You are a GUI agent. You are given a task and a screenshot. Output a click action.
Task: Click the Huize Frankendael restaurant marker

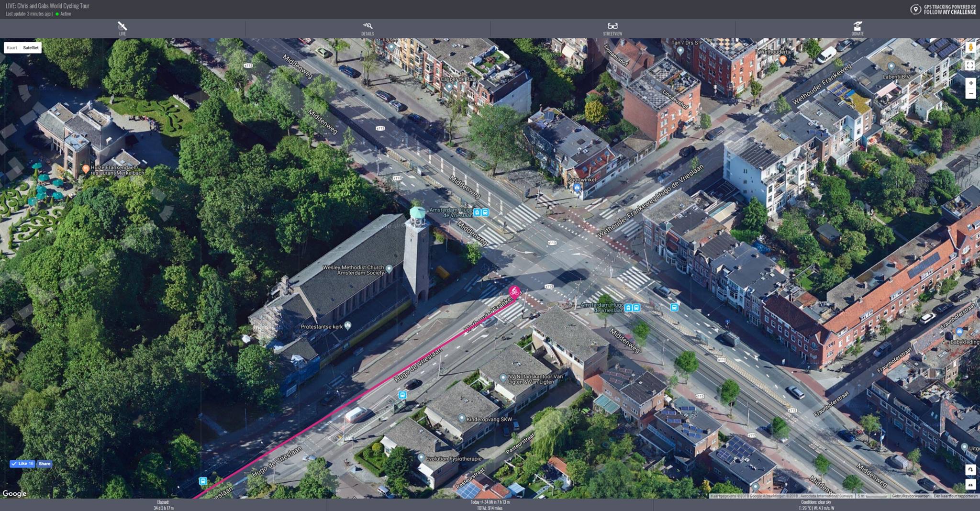pos(86,168)
